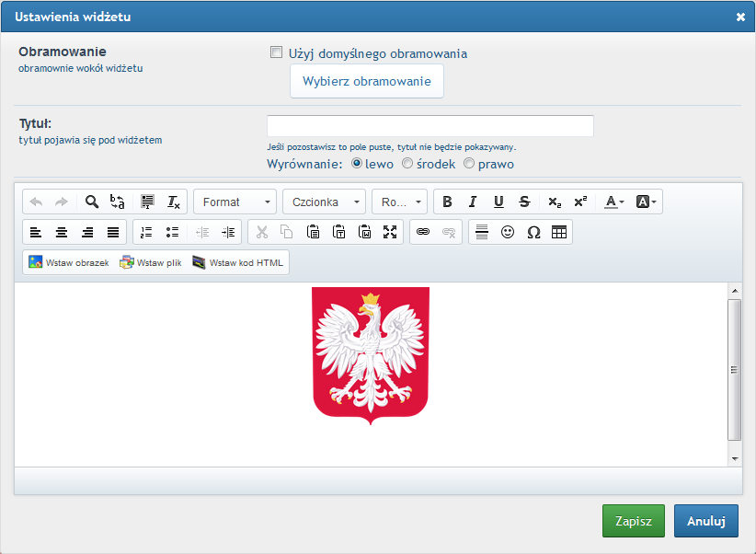756x554 pixels.
Task: Insert a table
Action: click(x=559, y=232)
